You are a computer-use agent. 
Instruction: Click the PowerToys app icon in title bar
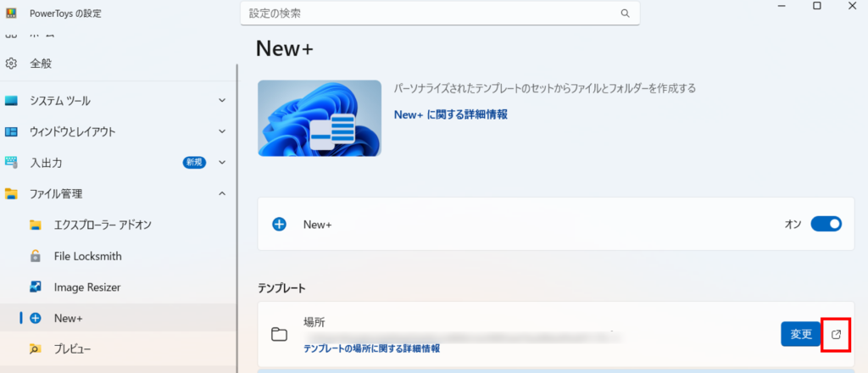point(11,14)
